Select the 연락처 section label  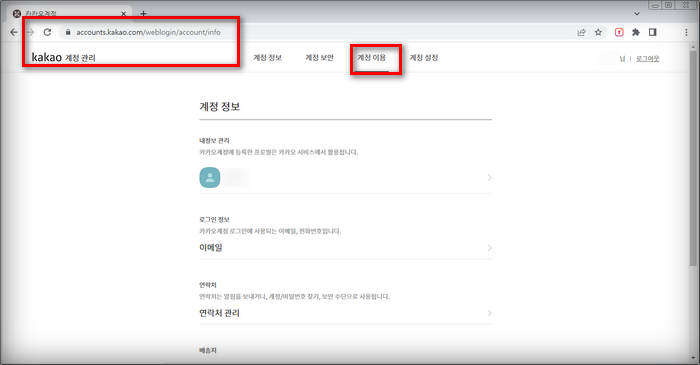coord(208,285)
